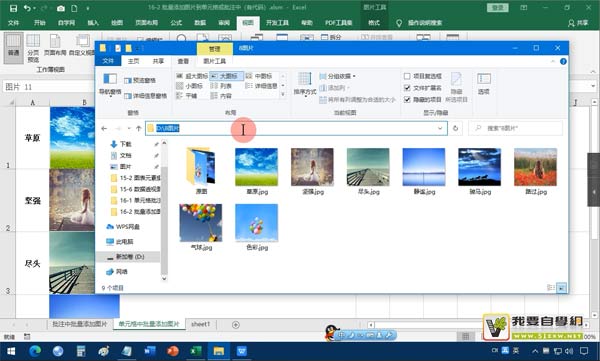600x361 pixels.
Task: Open WPS网盘 in Explorer navigation pane
Action: 127,227
